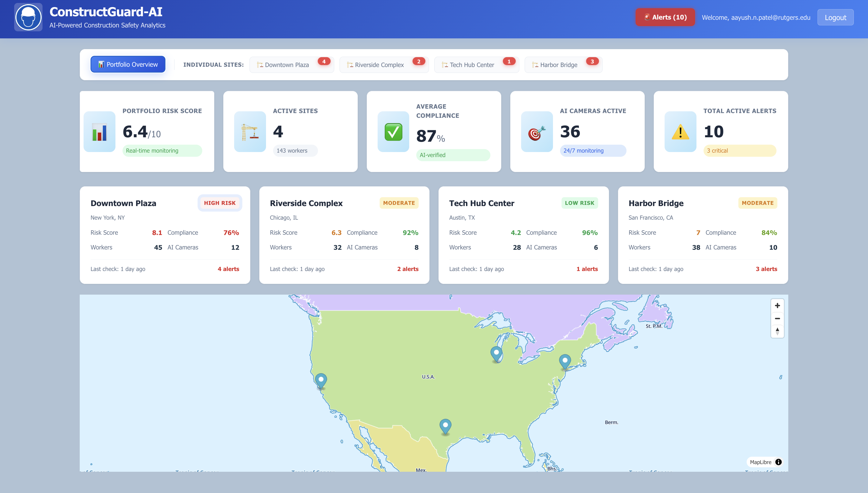Screen dimensions: 868x493
Task: Click the green checkmark compliance icon
Action: (x=393, y=132)
